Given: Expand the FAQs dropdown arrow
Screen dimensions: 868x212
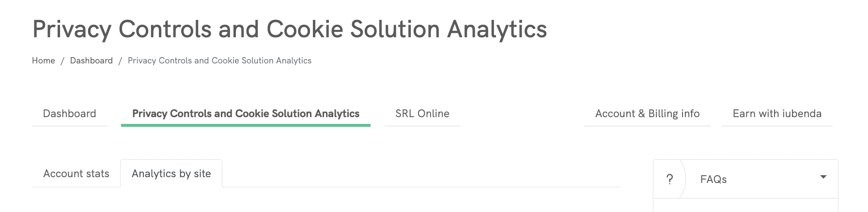Looking at the screenshot, I should coord(823,177).
